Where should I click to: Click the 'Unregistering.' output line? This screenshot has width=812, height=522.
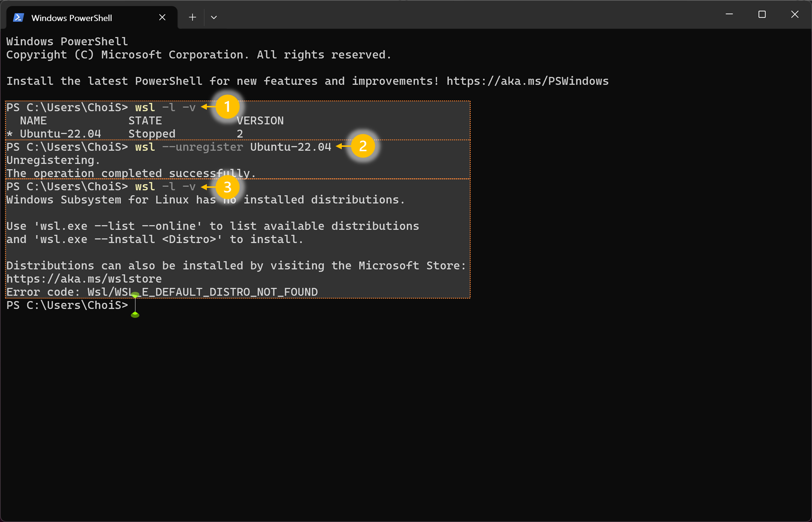(x=53, y=160)
